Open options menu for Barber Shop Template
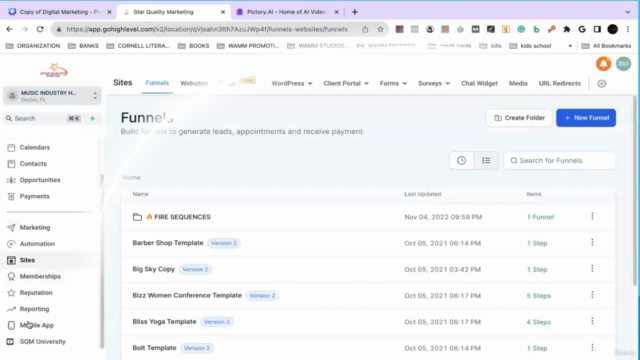 (592, 242)
